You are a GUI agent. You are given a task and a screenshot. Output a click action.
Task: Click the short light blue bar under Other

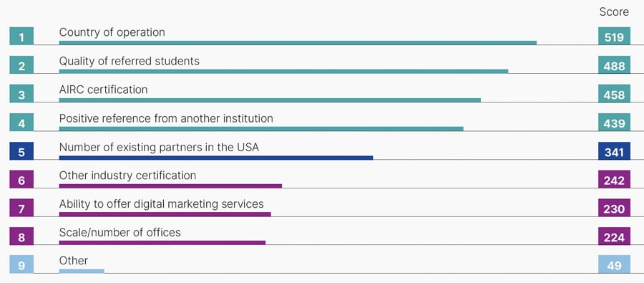pos(82,271)
